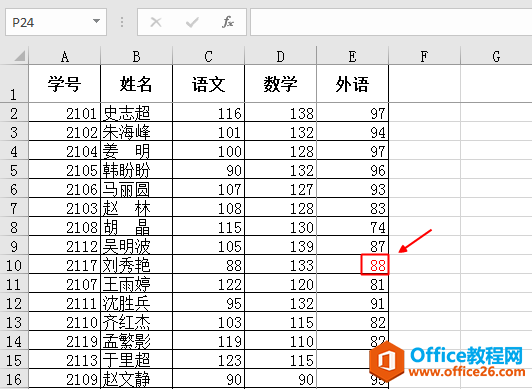Image resolution: width=532 pixels, height=389 pixels.
Task: Click the Cancel X icon in formula bar
Action: [x=156, y=22]
